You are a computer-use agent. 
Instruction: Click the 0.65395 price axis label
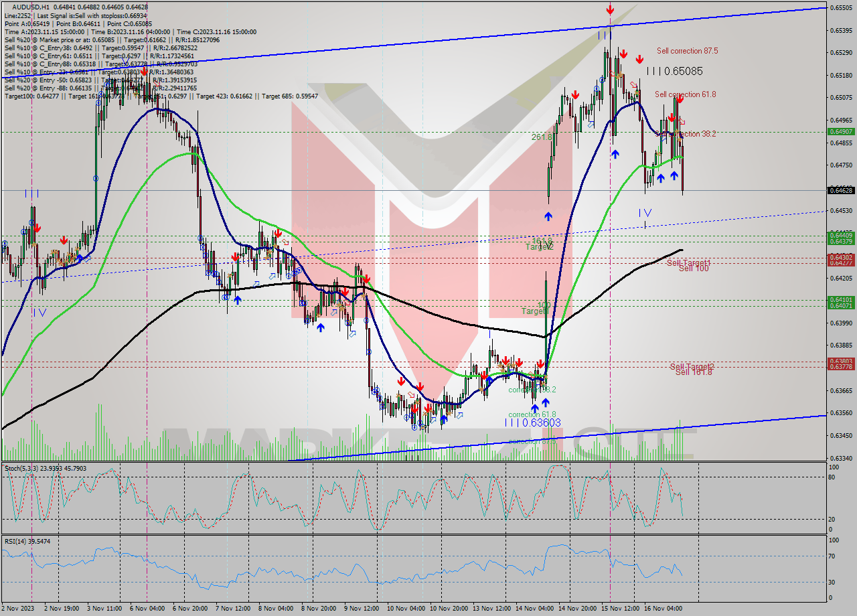[841, 30]
